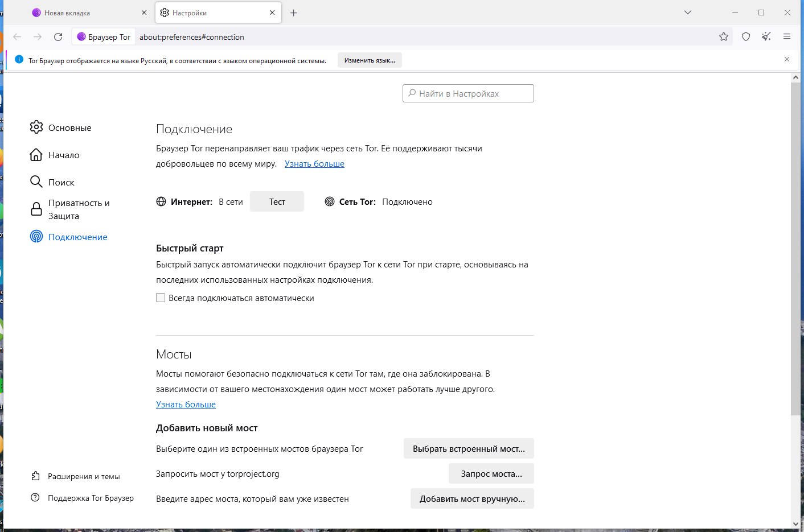Open a new tab with the plus button

(x=294, y=13)
